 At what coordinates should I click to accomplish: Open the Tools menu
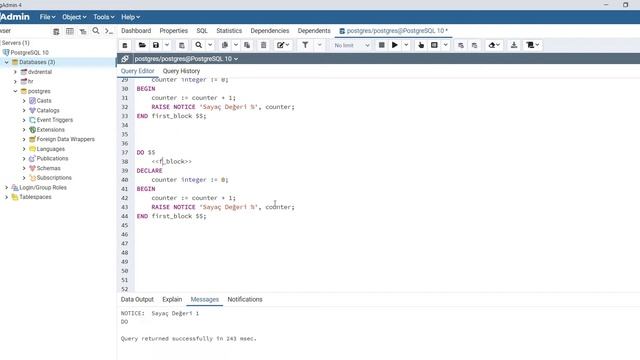(103, 17)
